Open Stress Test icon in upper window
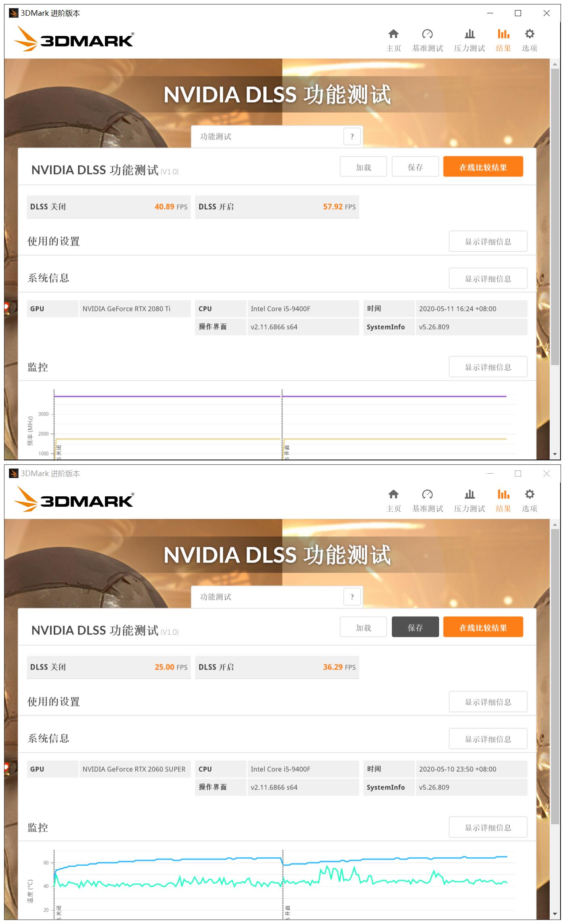 (x=469, y=34)
